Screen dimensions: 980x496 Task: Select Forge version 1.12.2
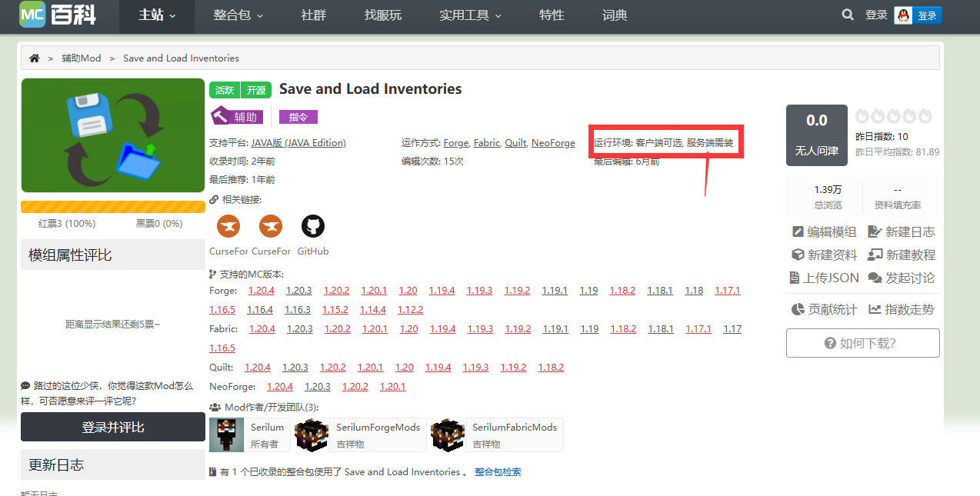(411, 310)
